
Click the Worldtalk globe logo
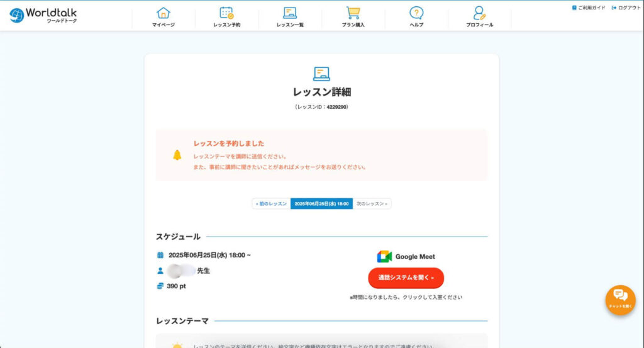(17, 16)
